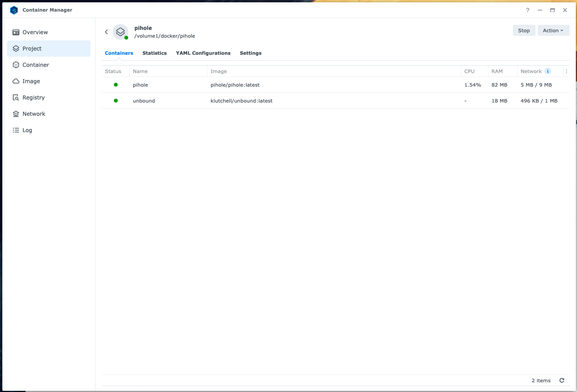Refresh the container list
The width and height of the screenshot is (577, 392).
[x=562, y=380]
